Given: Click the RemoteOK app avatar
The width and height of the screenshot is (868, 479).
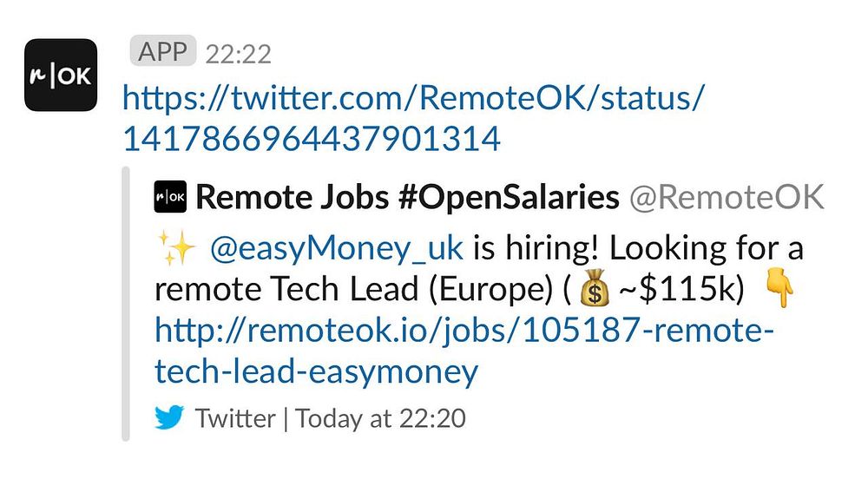Looking at the screenshot, I should point(61,75).
